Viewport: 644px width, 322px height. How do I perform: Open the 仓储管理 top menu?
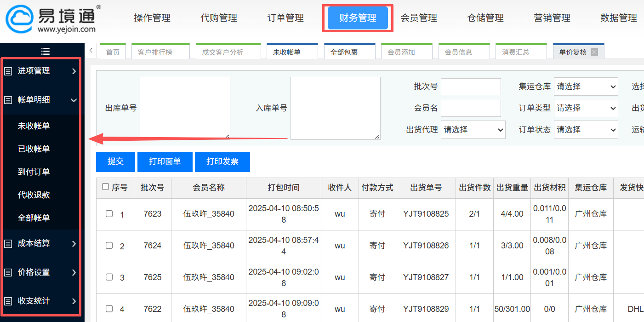coord(485,18)
